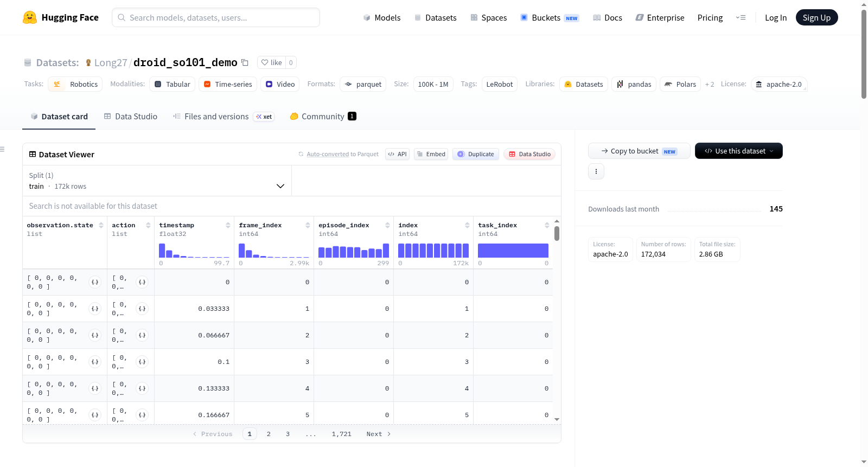The width and height of the screenshot is (868, 467).
Task: Expand observation.state JSON in 0.166667 timestamp row
Action: click(95, 415)
